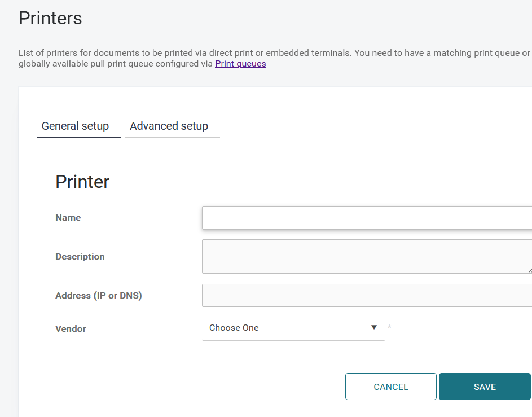The width and height of the screenshot is (532, 417).
Task: Click the Address (IP or DNS) input box
Action: 367,295
